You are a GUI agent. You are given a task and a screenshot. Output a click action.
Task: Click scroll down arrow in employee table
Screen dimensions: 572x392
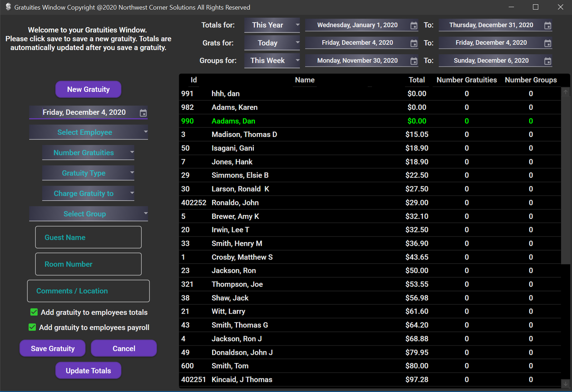click(566, 383)
